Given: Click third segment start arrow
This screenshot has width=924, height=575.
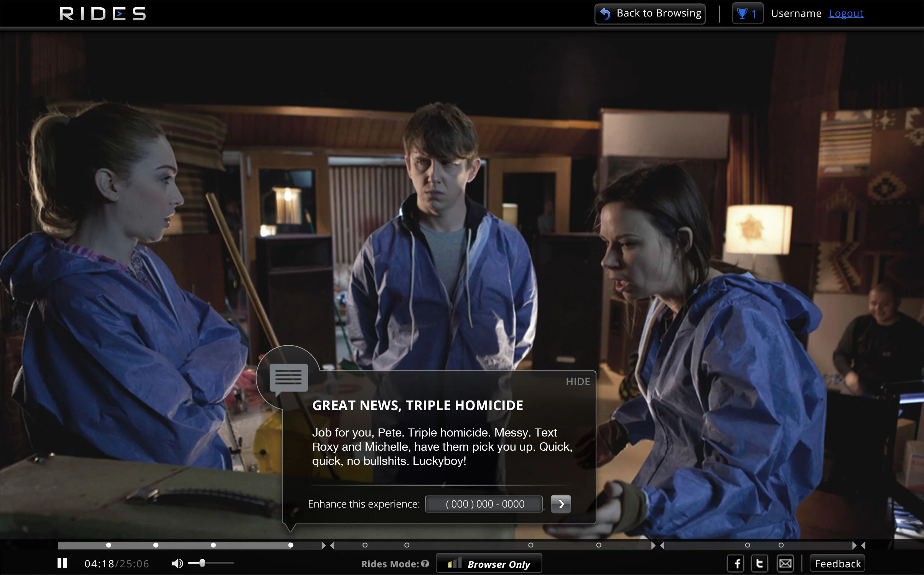Looking at the screenshot, I should pos(662,545).
